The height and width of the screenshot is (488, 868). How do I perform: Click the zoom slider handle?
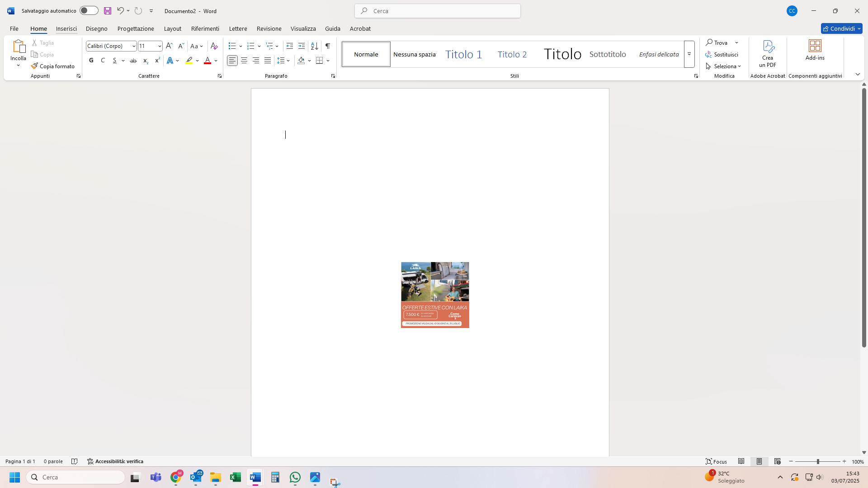click(818, 461)
